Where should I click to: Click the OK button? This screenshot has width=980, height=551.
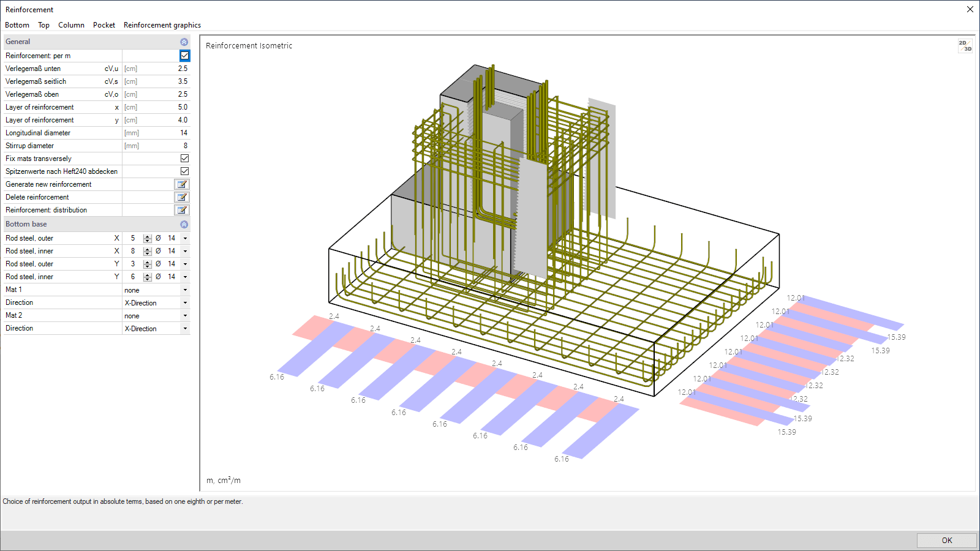pos(947,540)
